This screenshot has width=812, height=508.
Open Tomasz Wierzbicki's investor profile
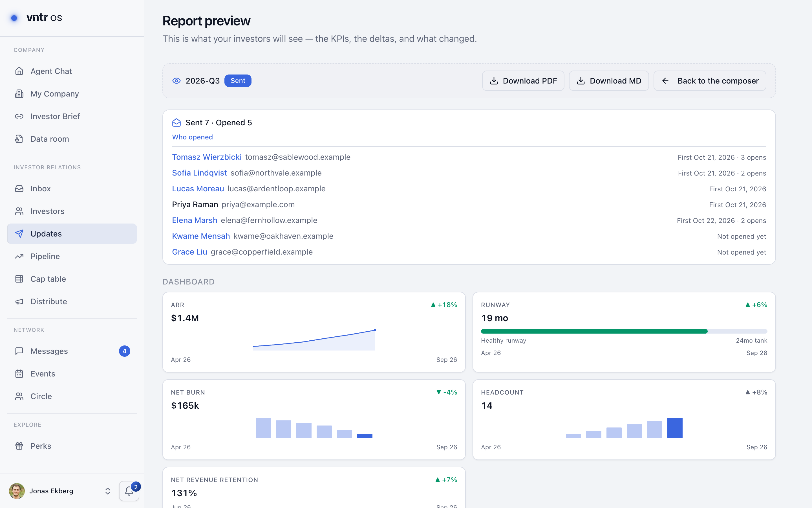point(207,157)
